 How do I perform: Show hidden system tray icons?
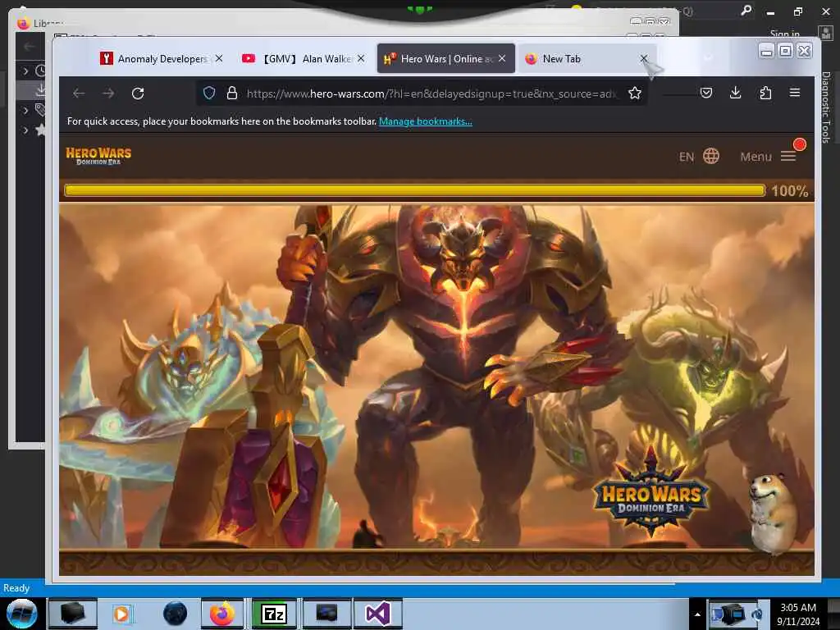(697, 614)
